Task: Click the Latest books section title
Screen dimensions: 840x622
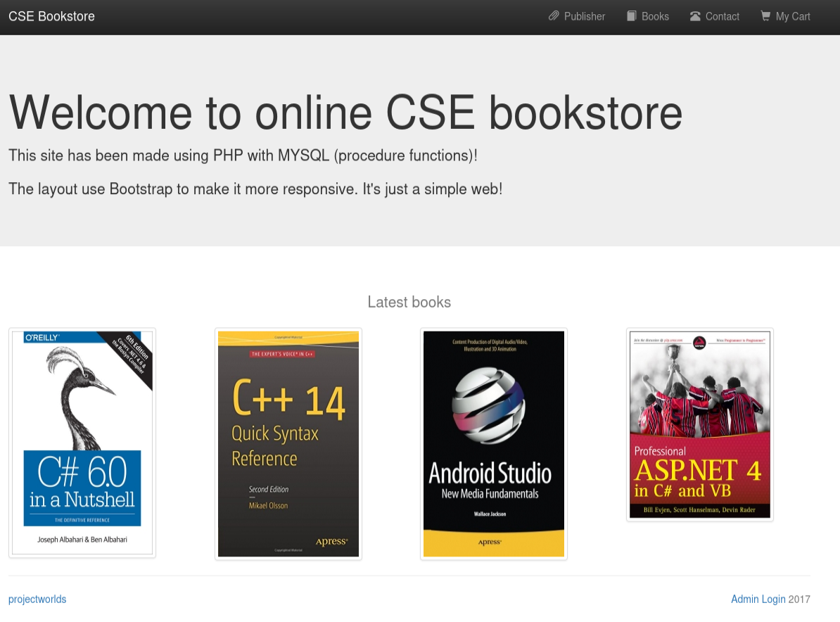Action: (x=409, y=302)
